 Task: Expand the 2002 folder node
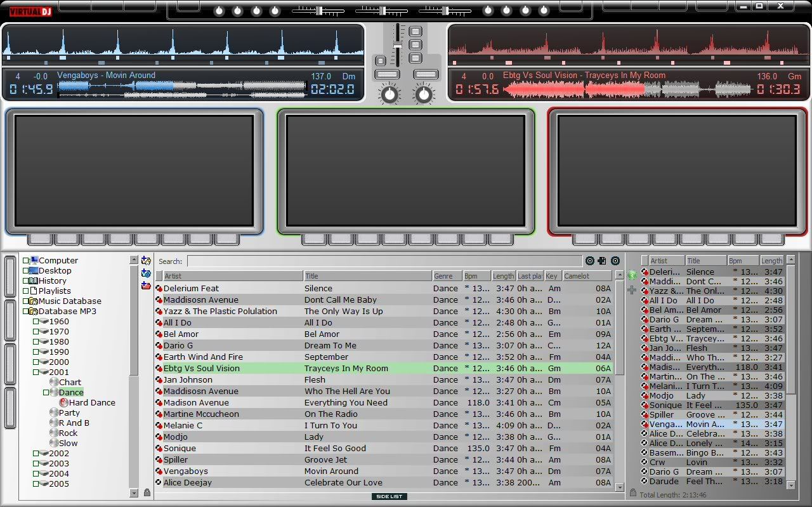[x=36, y=453]
